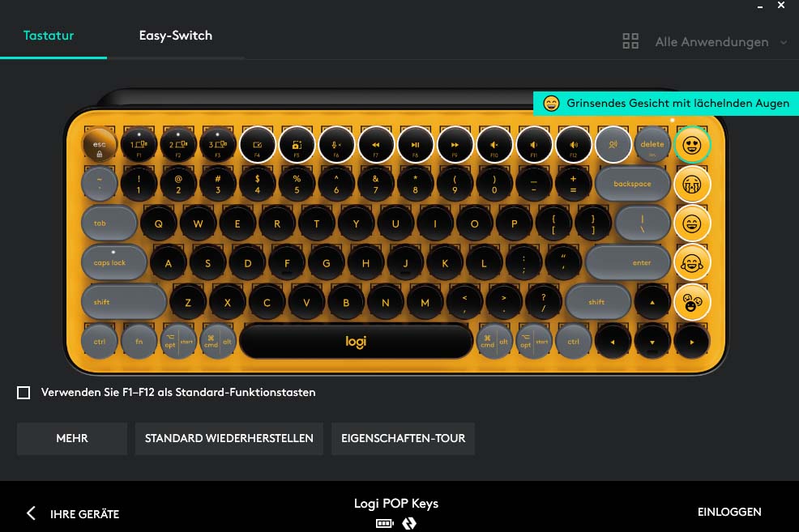Enable F1–F12 as standard function keys checkbox

click(x=23, y=393)
